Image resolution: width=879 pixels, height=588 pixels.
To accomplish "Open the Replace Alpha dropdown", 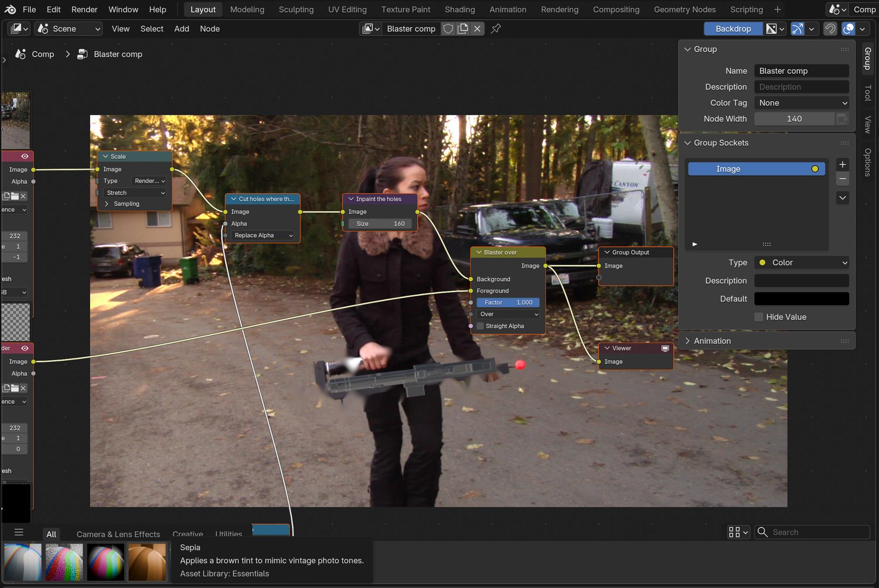I will tap(263, 235).
